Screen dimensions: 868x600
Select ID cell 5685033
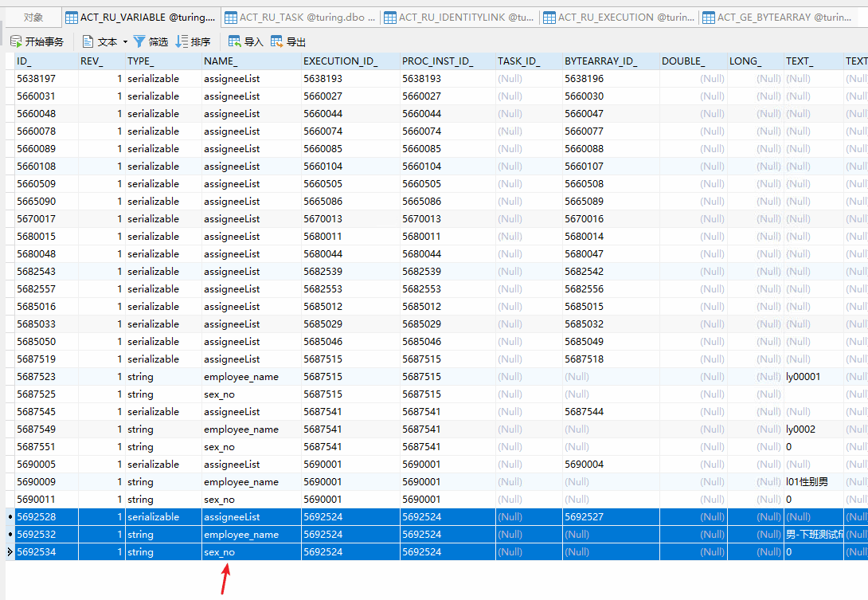pyautogui.click(x=46, y=324)
